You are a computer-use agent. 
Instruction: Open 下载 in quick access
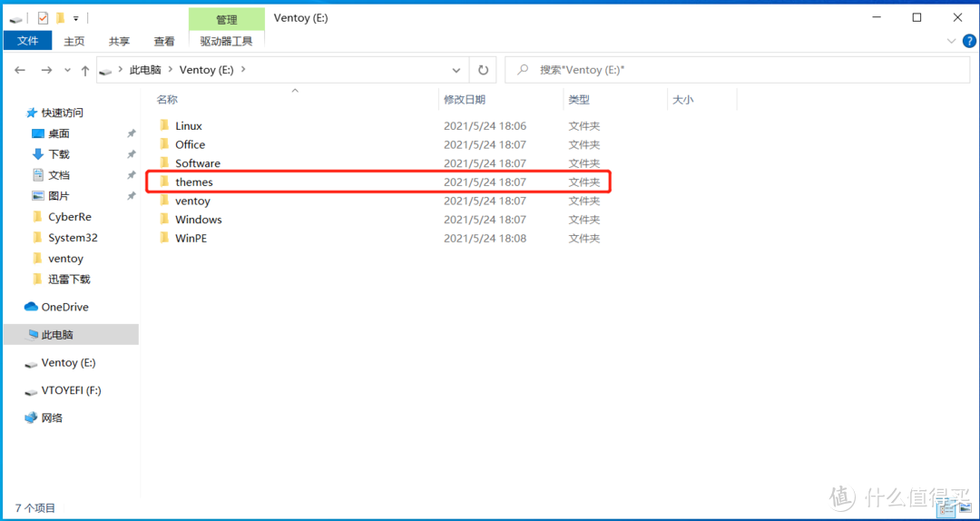click(59, 154)
